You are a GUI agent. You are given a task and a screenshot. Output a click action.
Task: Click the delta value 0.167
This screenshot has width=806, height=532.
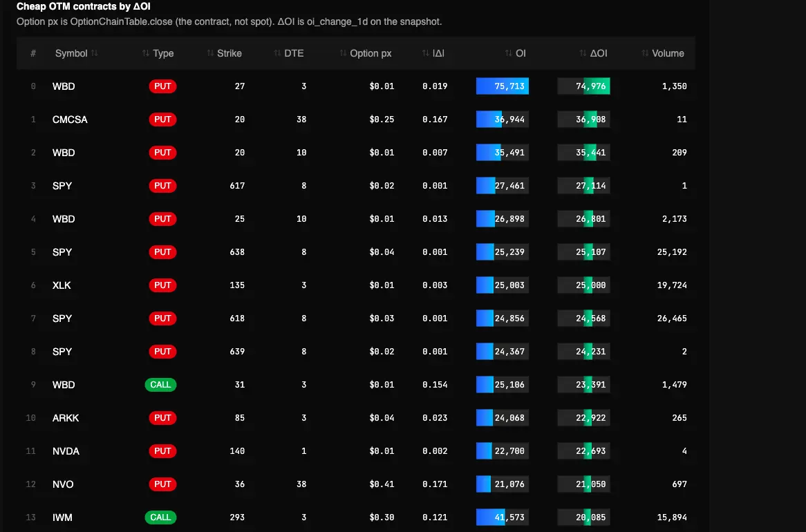coord(435,120)
